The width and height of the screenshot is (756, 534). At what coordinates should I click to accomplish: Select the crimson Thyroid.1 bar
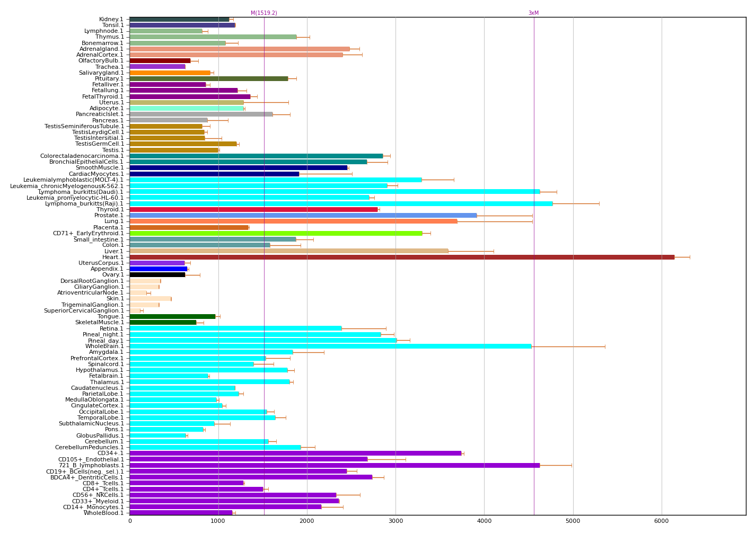tap(253, 210)
